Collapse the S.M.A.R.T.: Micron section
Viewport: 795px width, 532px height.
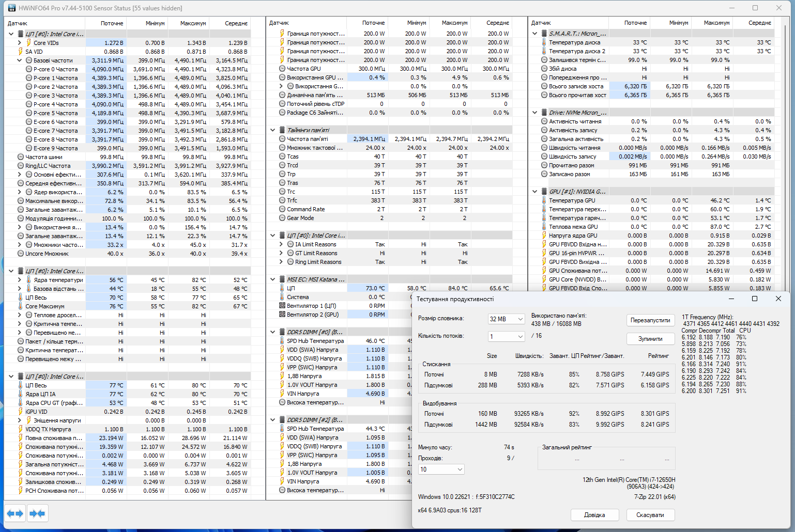click(534, 34)
